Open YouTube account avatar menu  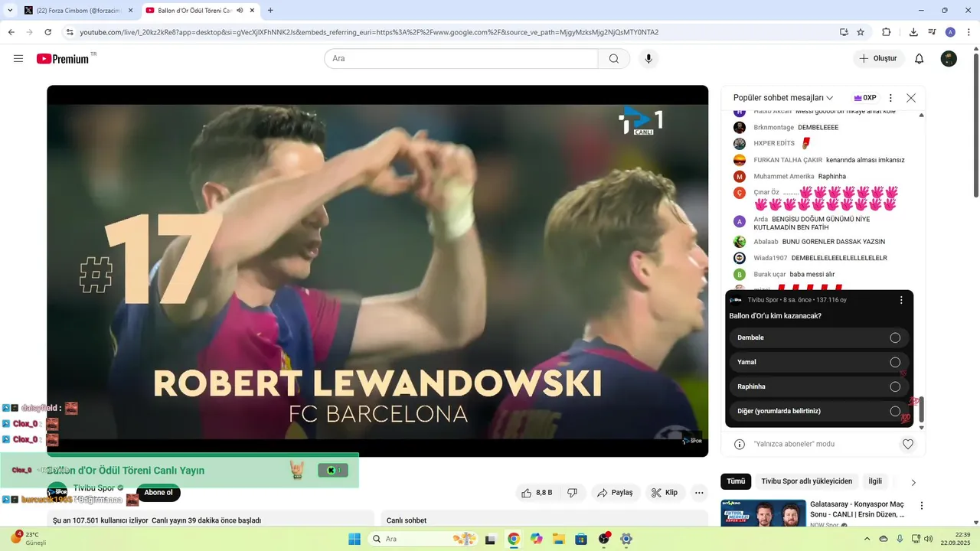pos(949,59)
